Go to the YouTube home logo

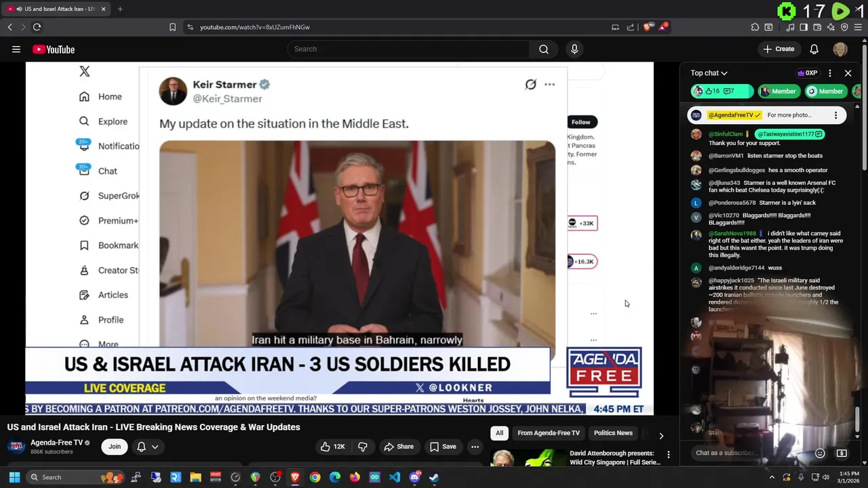[x=54, y=49]
